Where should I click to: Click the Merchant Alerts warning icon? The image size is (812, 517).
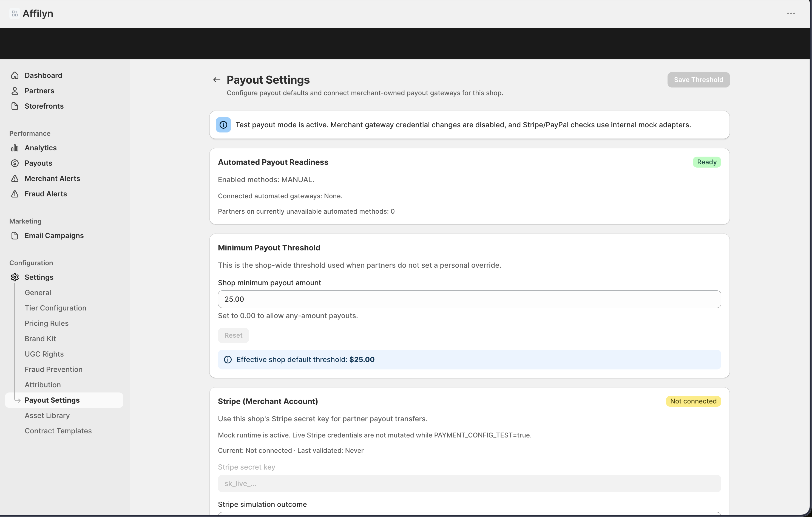pos(15,179)
